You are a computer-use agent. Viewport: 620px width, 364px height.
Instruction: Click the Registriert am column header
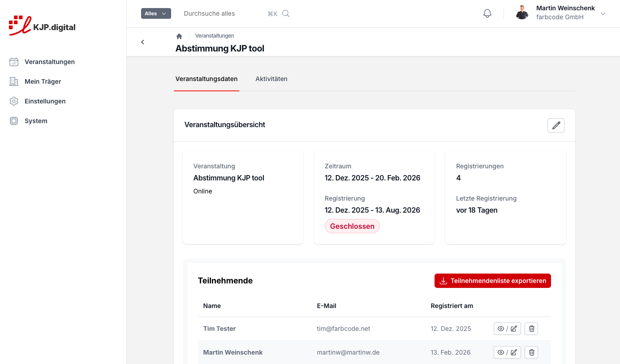click(x=452, y=306)
